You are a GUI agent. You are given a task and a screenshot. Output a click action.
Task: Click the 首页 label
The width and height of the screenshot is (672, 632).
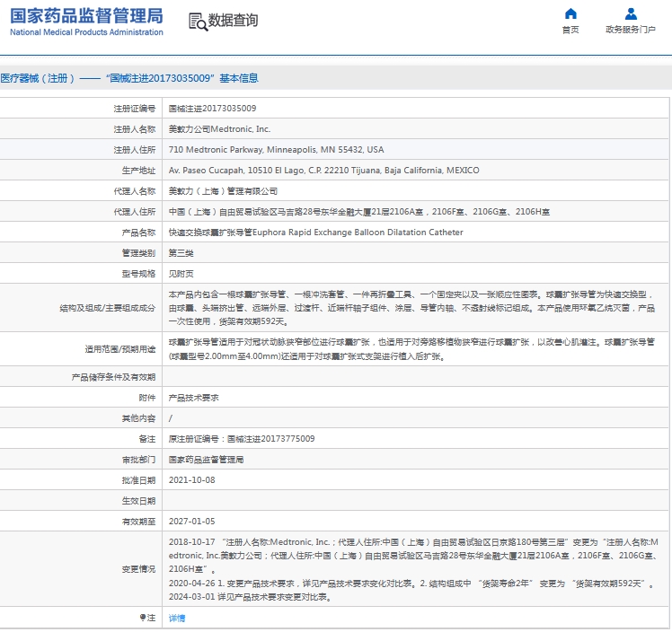[x=570, y=30]
